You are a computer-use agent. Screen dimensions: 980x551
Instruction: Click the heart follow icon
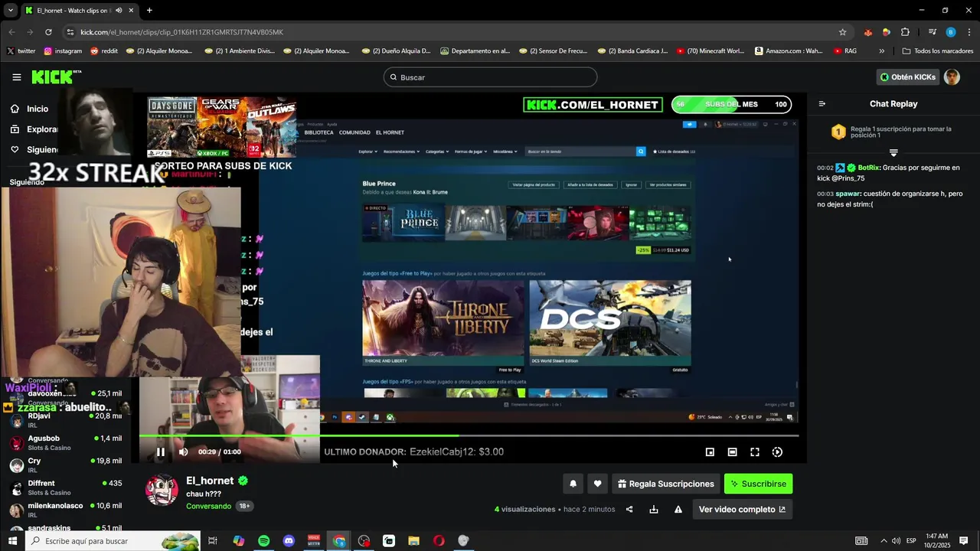pyautogui.click(x=598, y=484)
